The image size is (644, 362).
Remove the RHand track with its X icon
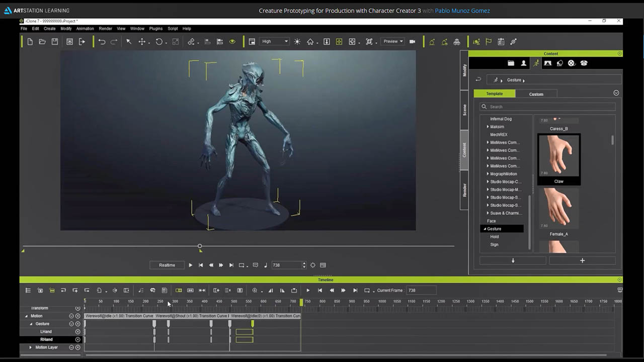(77, 339)
